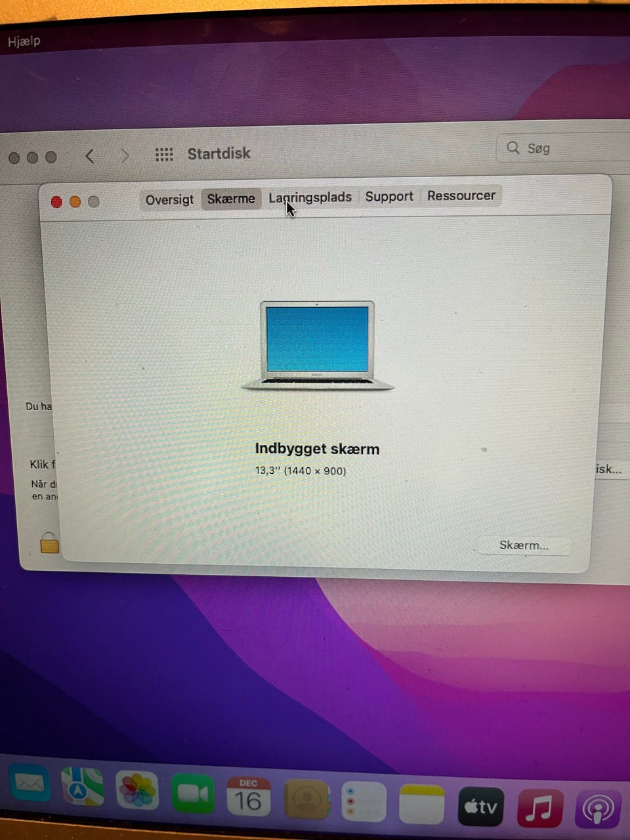The image size is (630, 840).
Task: Click the padlock icon in Startdisk window
Action: [x=50, y=542]
